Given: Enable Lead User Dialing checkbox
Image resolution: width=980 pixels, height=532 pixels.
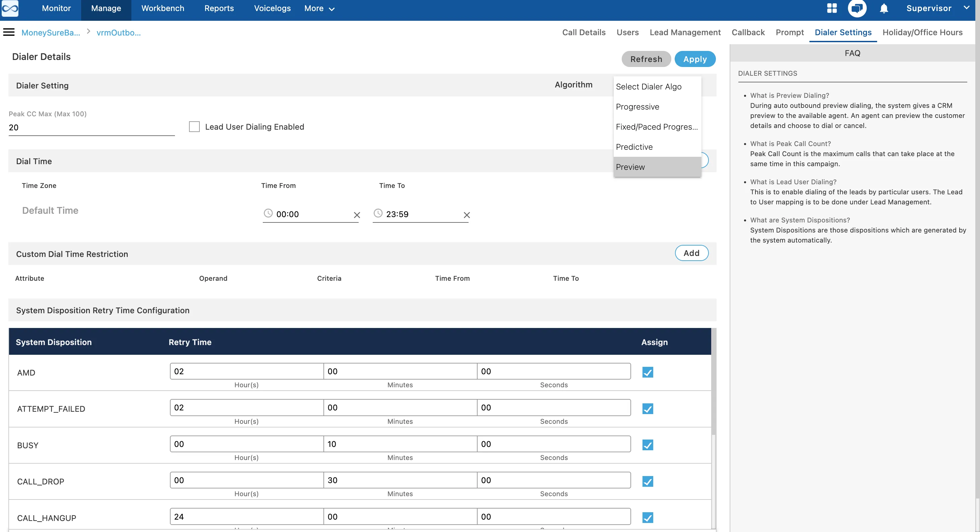Looking at the screenshot, I should pyautogui.click(x=194, y=127).
